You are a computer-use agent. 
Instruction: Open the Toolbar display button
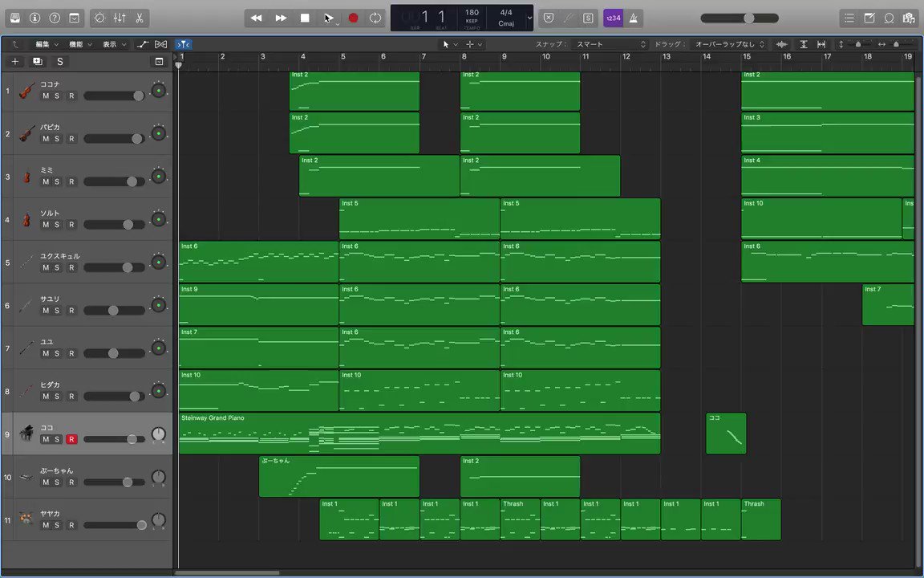click(75, 18)
